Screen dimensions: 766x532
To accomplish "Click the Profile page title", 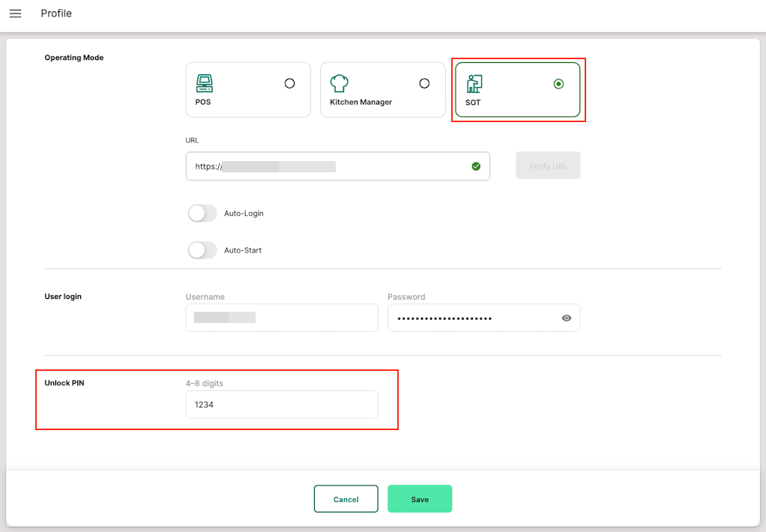I will [56, 13].
